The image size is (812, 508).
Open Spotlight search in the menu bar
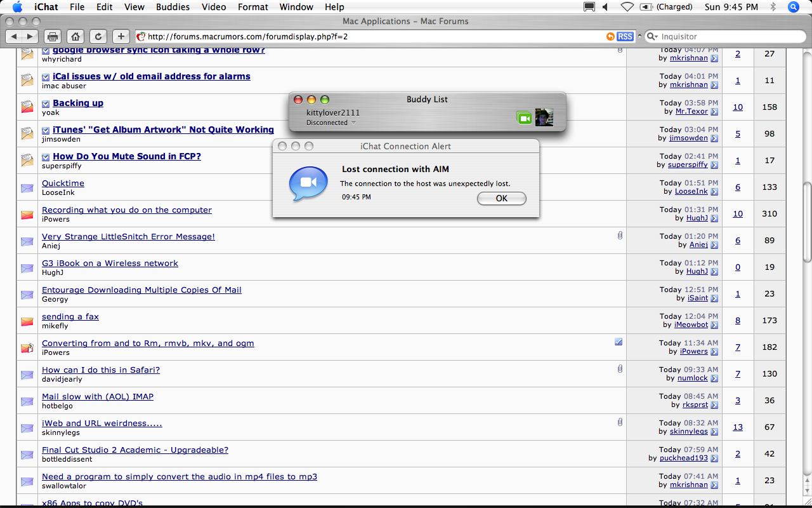(x=794, y=7)
